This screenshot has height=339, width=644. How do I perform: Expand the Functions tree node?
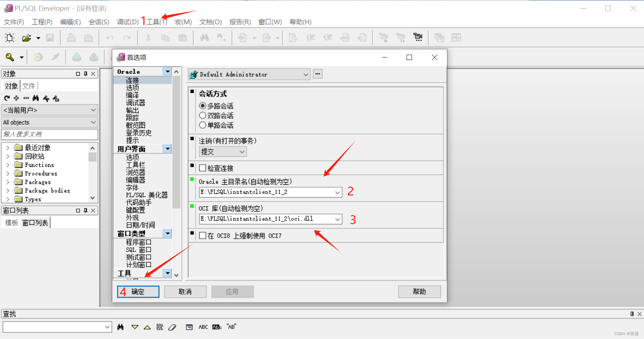click(8, 165)
